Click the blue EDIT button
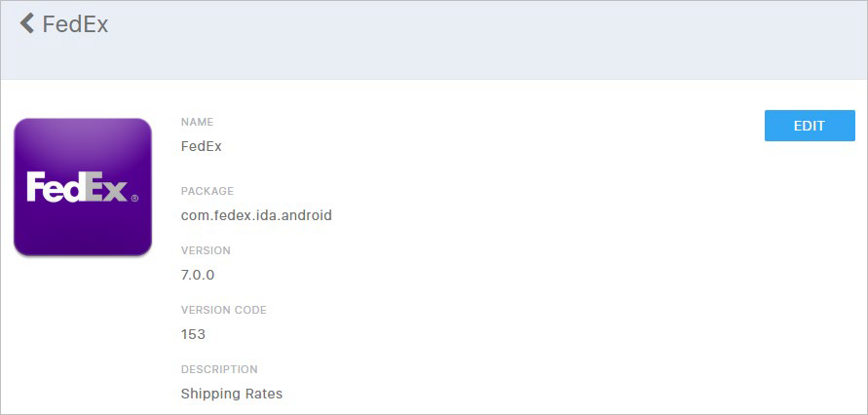Image resolution: width=868 pixels, height=415 pixels. [810, 126]
